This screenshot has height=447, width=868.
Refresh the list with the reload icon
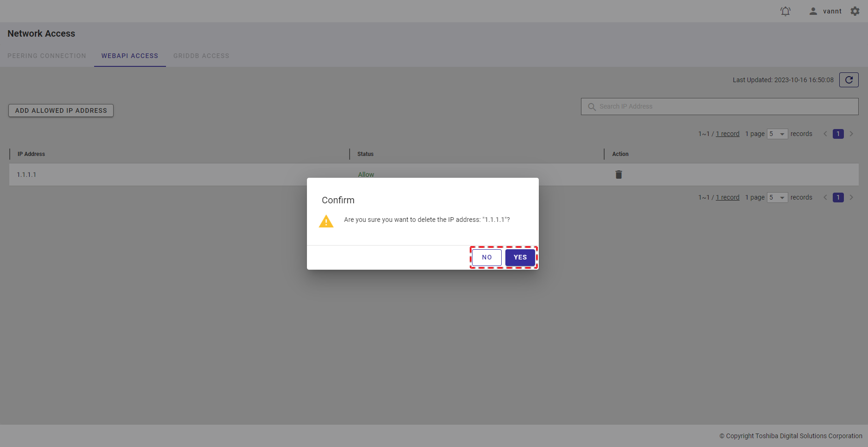click(849, 80)
